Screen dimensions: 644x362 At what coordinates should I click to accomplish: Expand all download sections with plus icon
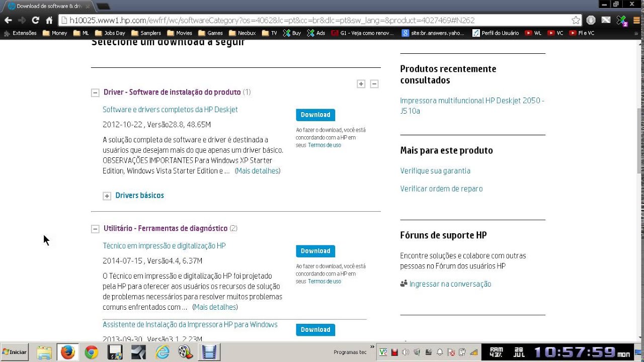[361, 84]
